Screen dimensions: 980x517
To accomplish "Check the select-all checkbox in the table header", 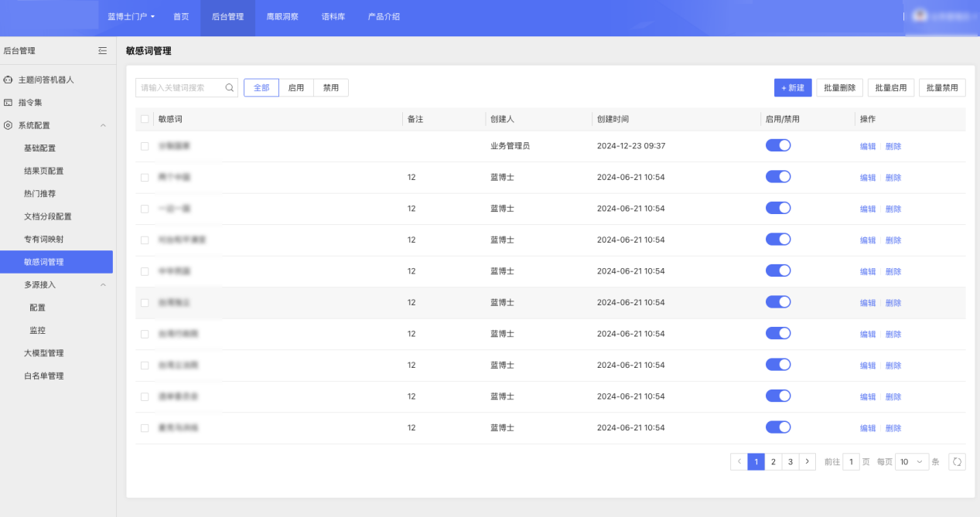I will (145, 119).
